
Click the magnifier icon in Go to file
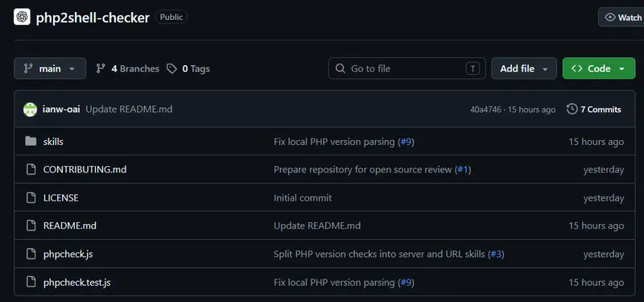[x=340, y=68]
